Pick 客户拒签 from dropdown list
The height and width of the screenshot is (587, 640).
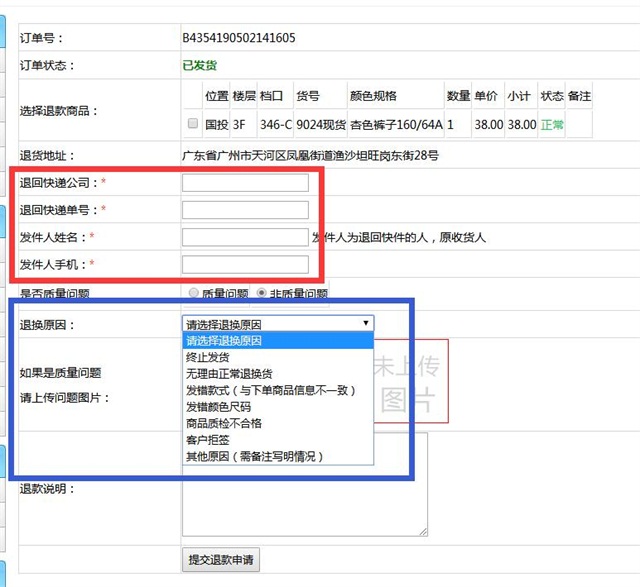(x=278, y=440)
